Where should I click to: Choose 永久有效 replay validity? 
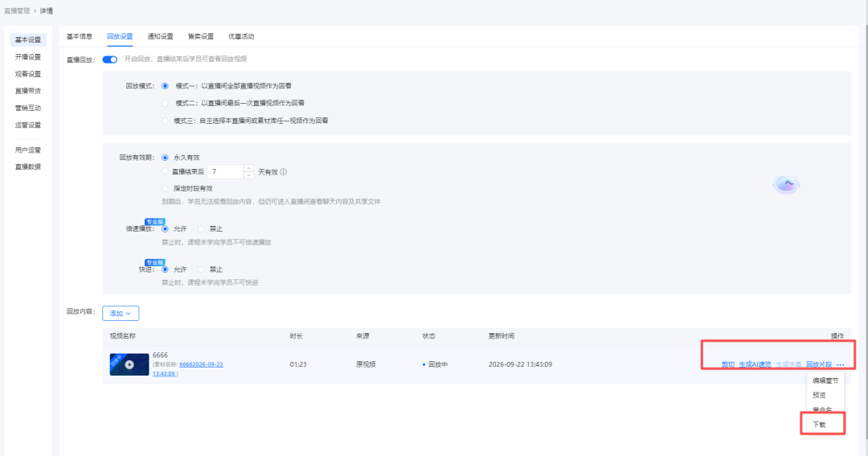(x=165, y=158)
